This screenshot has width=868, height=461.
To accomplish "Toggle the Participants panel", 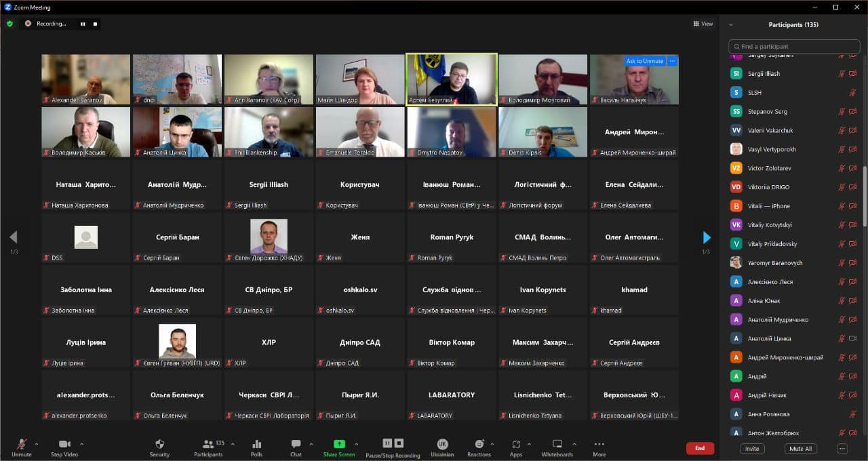I will [208, 445].
